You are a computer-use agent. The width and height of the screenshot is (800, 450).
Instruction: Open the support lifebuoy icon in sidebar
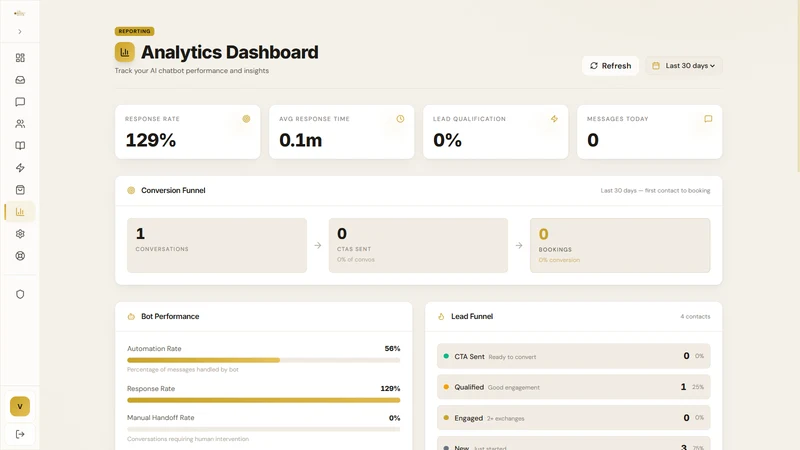[x=20, y=256]
